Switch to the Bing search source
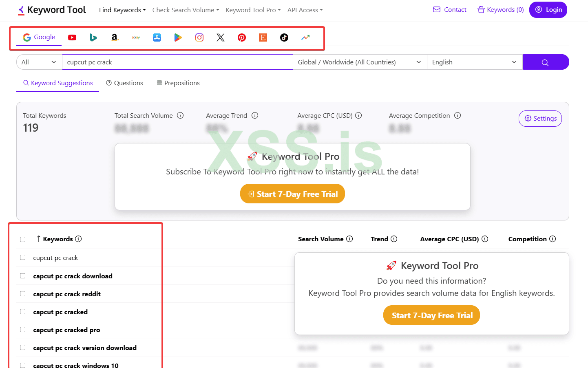588x368 pixels. pyautogui.click(x=93, y=37)
